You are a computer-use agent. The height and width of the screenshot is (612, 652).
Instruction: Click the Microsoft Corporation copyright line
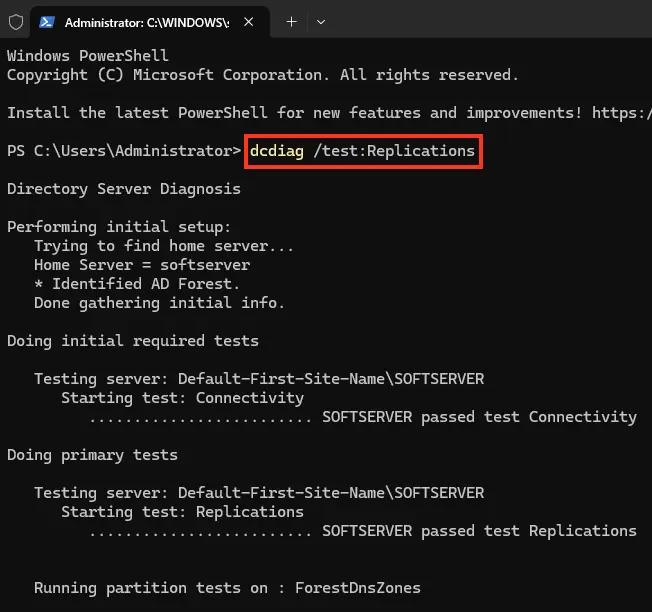(262, 75)
